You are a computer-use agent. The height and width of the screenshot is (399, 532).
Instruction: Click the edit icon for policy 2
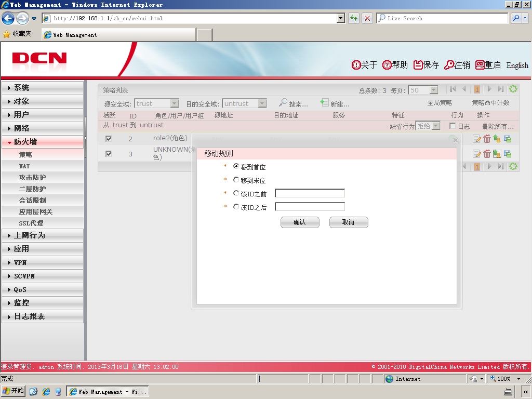[x=477, y=139]
